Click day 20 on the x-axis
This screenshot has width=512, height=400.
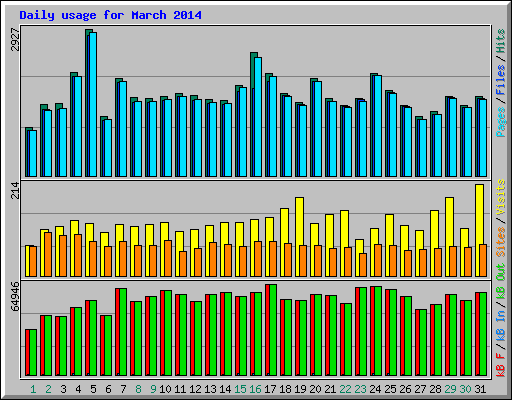pos(315,389)
